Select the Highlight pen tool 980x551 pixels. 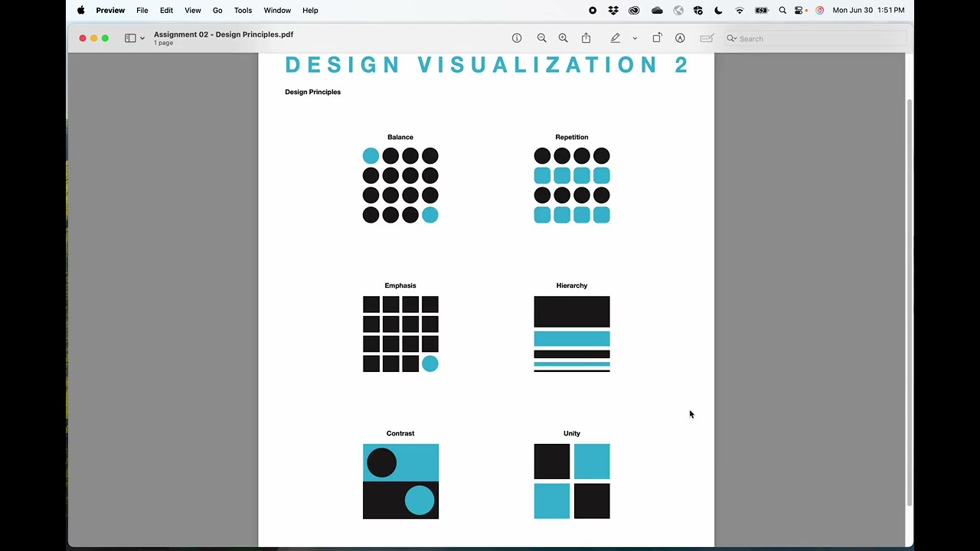click(615, 38)
